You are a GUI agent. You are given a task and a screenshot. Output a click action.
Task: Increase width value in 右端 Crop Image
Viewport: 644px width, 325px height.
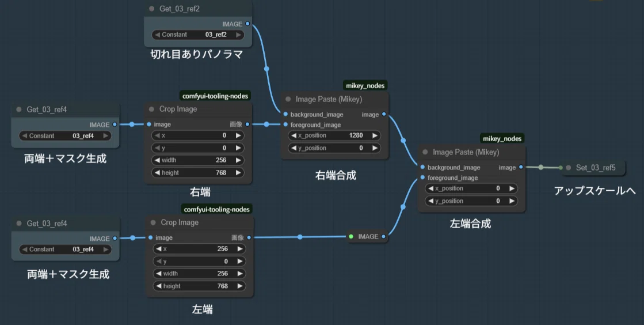click(x=238, y=160)
